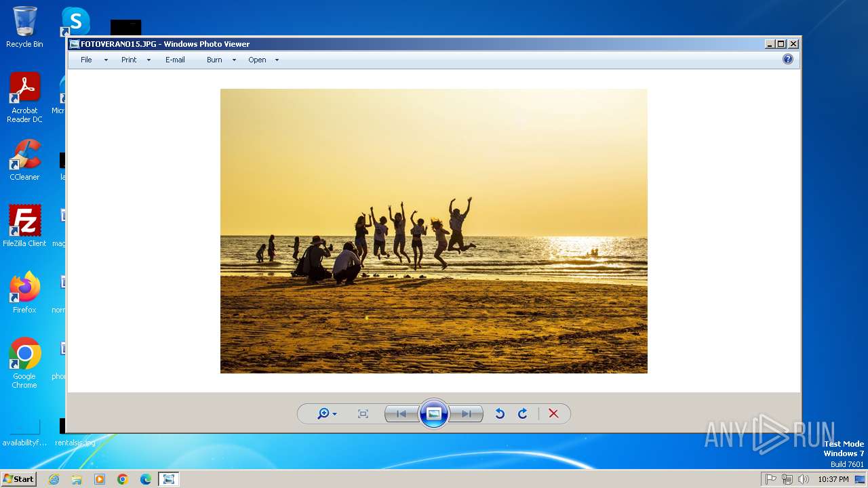The image size is (868, 488).
Task: Open the Action Center flag icon
Action: (x=770, y=479)
